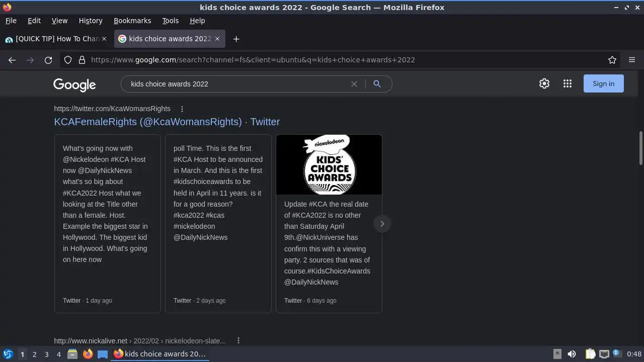Open the Help menu

tap(197, 21)
